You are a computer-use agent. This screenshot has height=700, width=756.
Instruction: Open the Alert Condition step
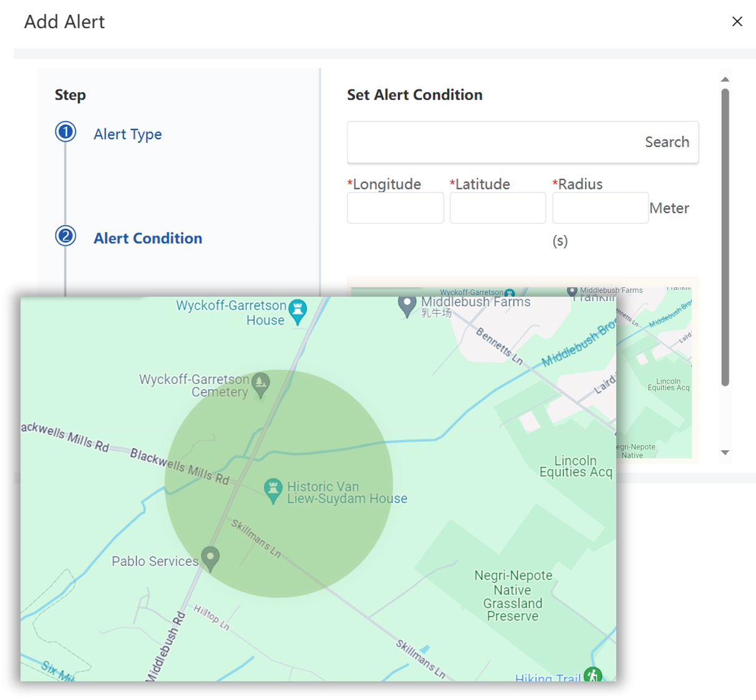pyautogui.click(x=148, y=238)
